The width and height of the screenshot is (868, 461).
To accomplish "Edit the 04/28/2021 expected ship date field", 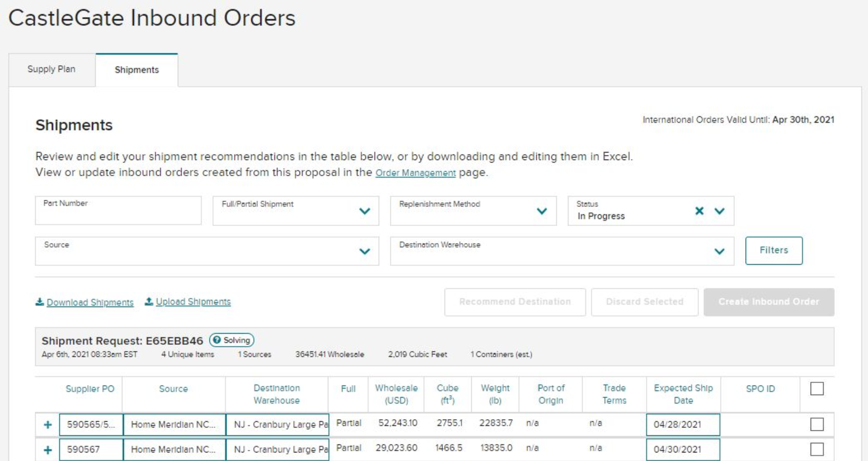I will click(683, 424).
